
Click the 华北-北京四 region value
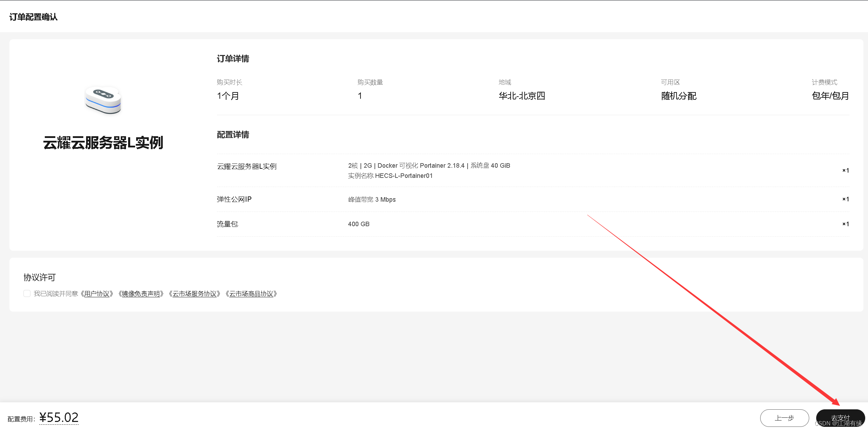click(x=521, y=96)
